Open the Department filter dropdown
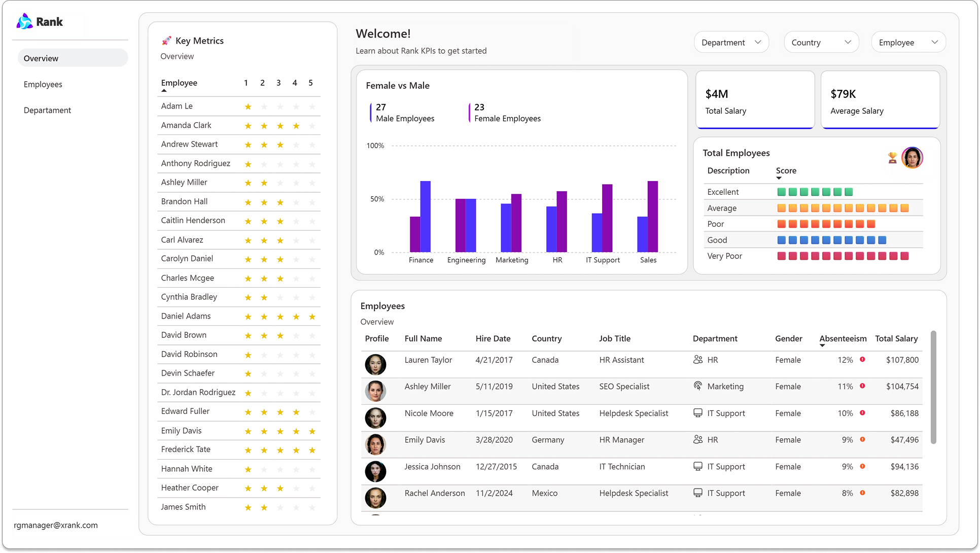Screen dimensions: 980x553 pyautogui.click(x=731, y=42)
